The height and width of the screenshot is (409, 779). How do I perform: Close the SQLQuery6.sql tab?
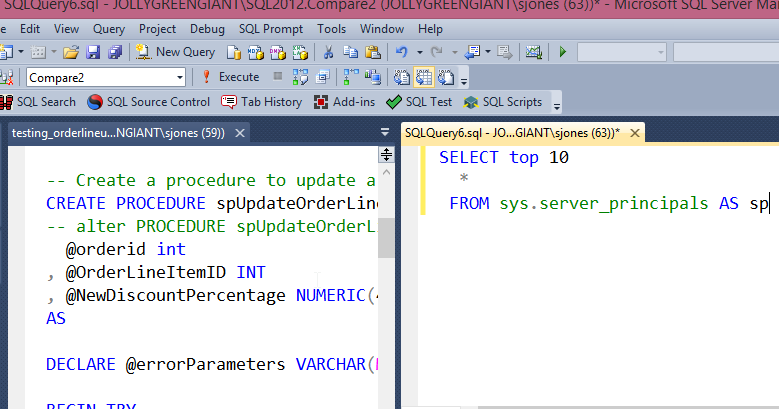click(631, 132)
